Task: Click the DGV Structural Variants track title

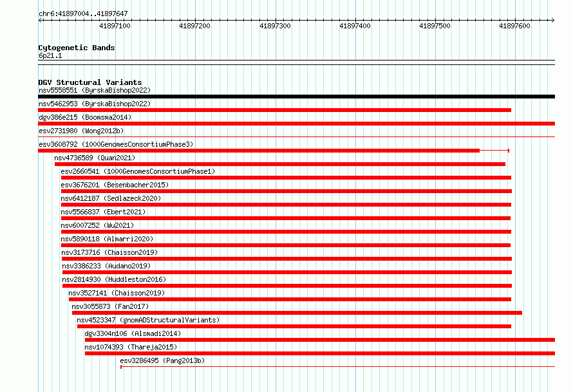Action: coord(90,82)
